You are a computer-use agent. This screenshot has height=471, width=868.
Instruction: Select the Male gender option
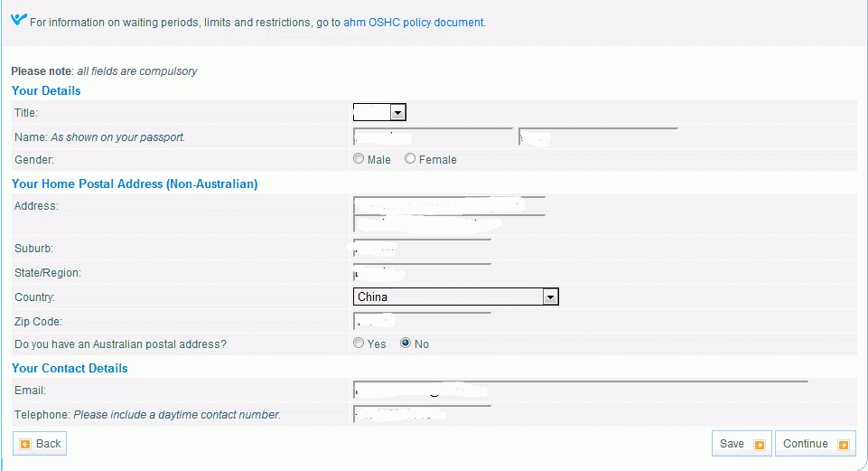point(359,159)
